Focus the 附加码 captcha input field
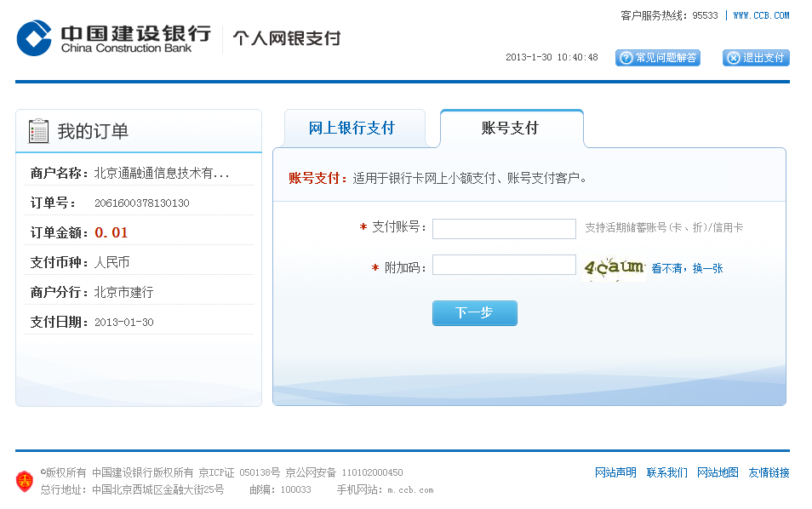The image size is (812, 509). click(x=504, y=265)
